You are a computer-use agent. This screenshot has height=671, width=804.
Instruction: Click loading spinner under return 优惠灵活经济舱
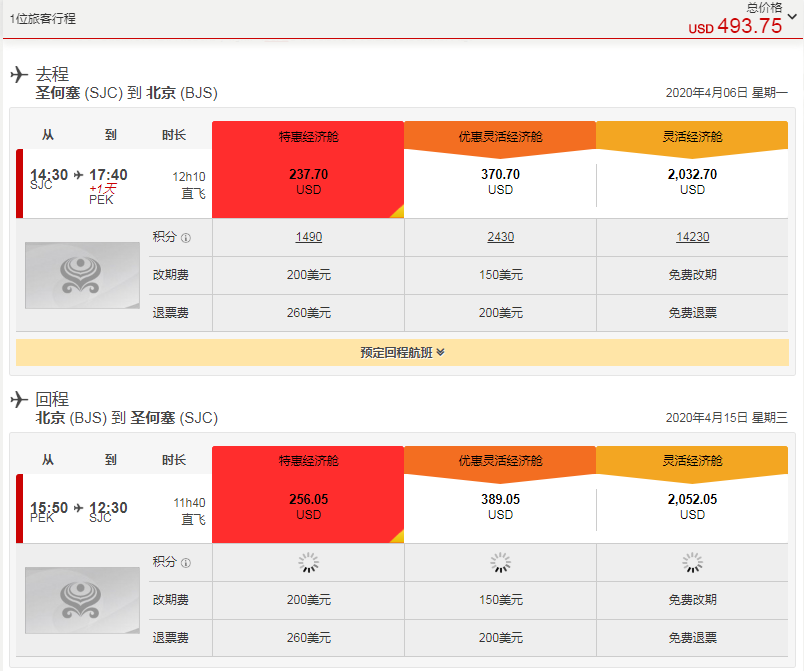pos(500,562)
